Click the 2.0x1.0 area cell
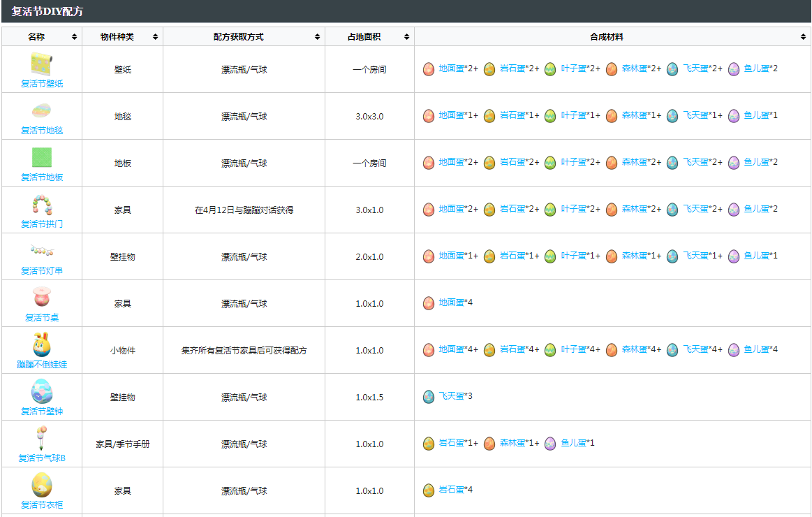 pos(370,257)
